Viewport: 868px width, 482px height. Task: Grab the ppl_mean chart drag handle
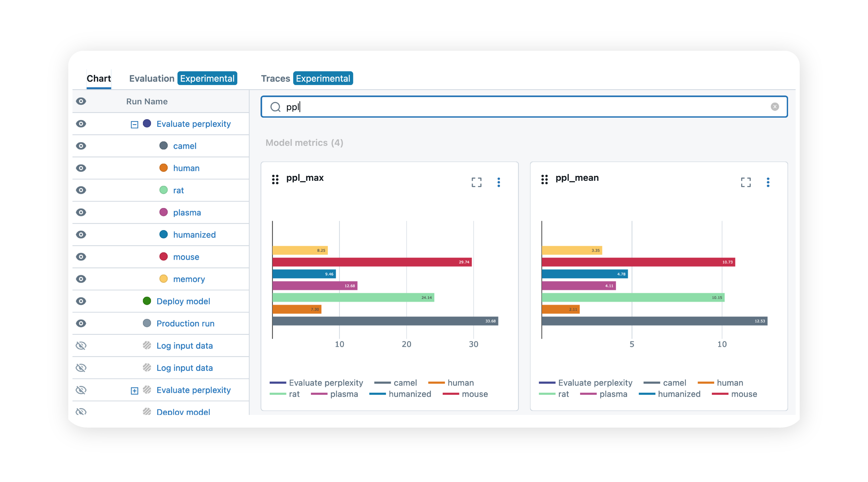pos(544,179)
